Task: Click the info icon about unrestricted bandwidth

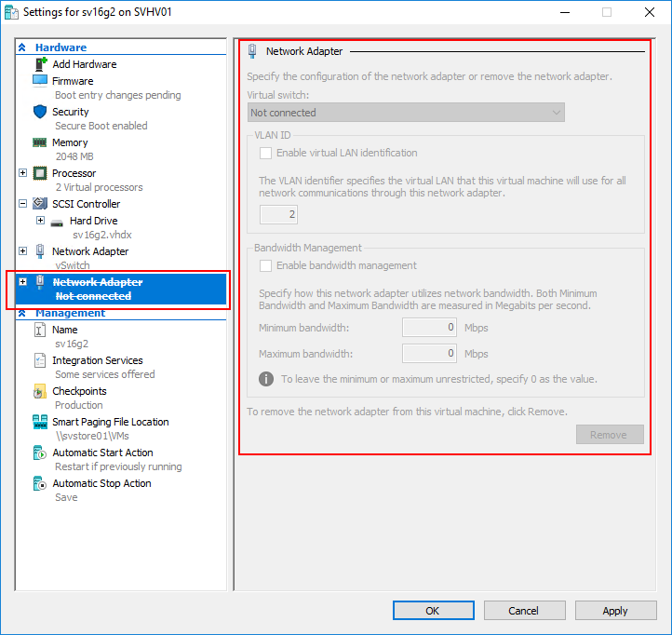Action: [266, 379]
